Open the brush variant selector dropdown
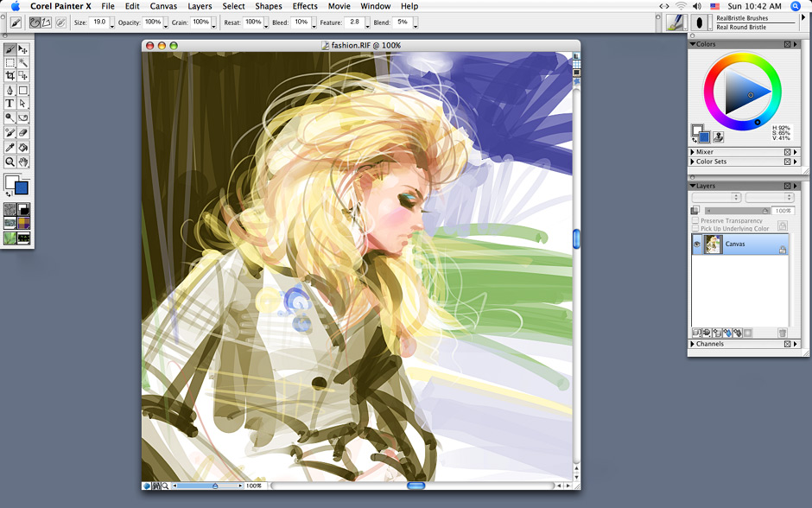Screen dimensions: 812x508 [x=701, y=22]
